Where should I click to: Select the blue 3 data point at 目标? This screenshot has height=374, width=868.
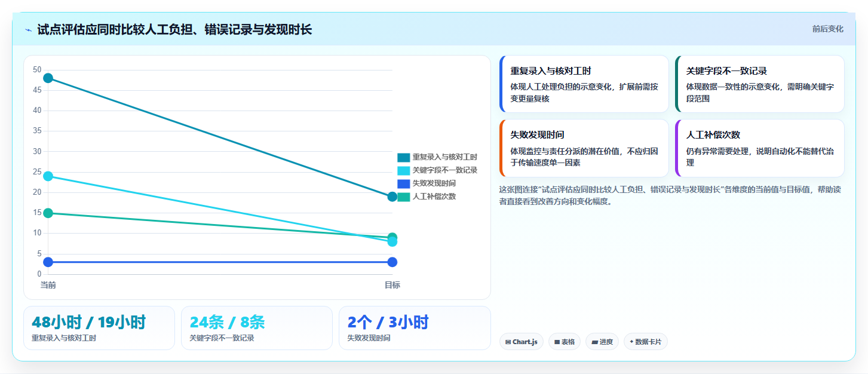pyautogui.click(x=392, y=262)
